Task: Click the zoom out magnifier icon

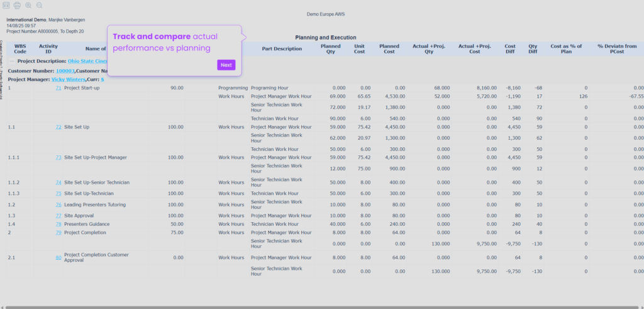Action: coord(40,5)
